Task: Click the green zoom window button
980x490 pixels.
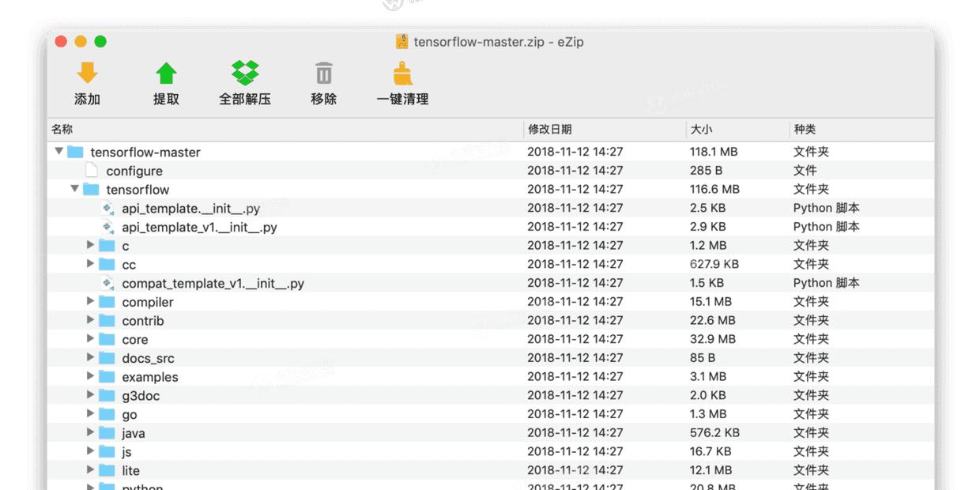Action: (100, 42)
